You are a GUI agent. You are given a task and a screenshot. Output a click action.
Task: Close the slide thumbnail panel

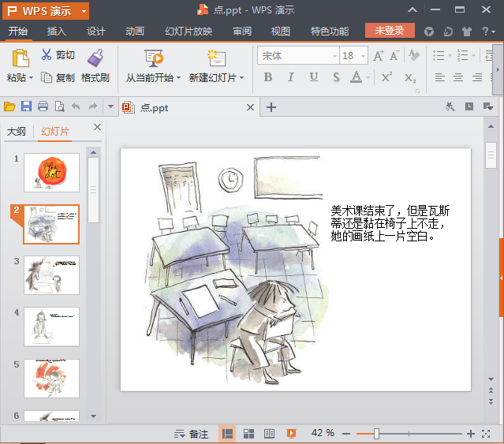(x=97, y=127)
